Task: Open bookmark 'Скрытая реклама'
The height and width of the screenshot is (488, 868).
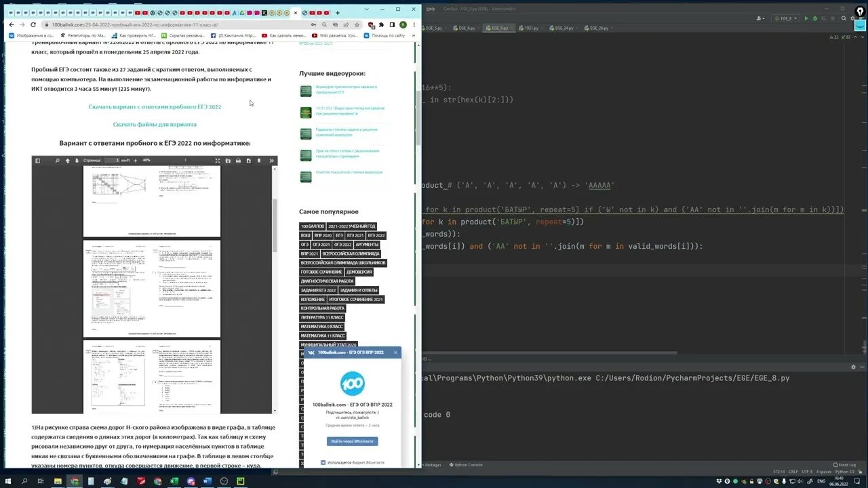Action: (183, 35)
